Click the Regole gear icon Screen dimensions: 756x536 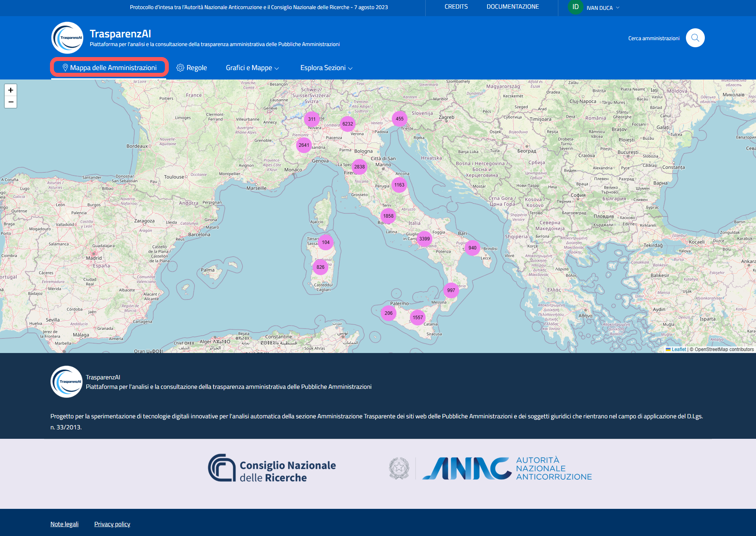[180, 68]
